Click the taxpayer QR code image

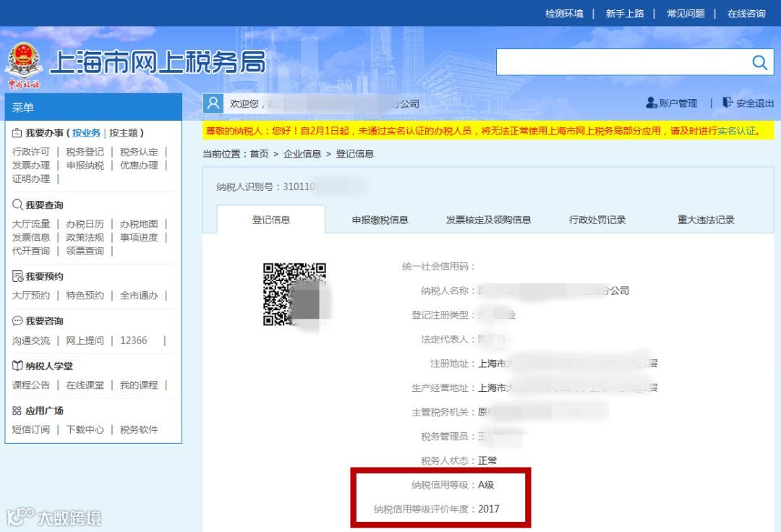click(x=295, y=295)
